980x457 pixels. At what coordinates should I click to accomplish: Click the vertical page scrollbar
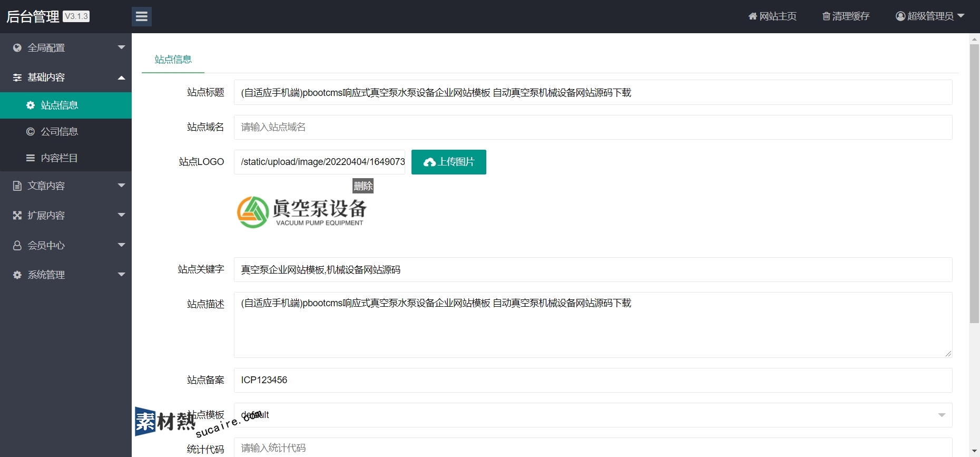pos(974,184)
